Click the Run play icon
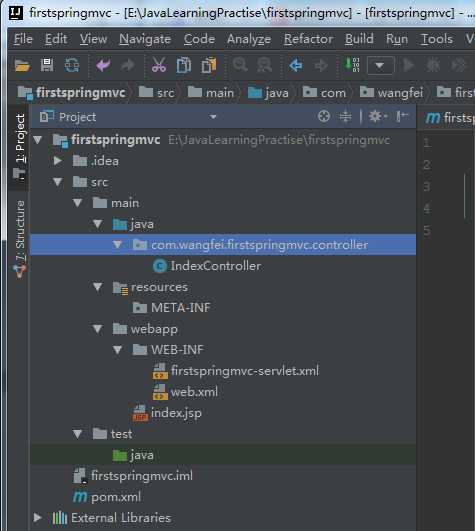This screenshot has height=531, width=475. click(x=409, y=65)
